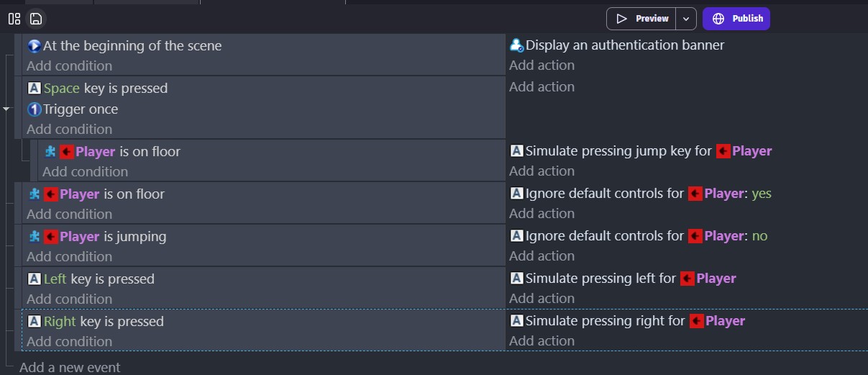Select the Left key is pressed condition
This screenshot has height=375, width=868.
click(99, 279)
